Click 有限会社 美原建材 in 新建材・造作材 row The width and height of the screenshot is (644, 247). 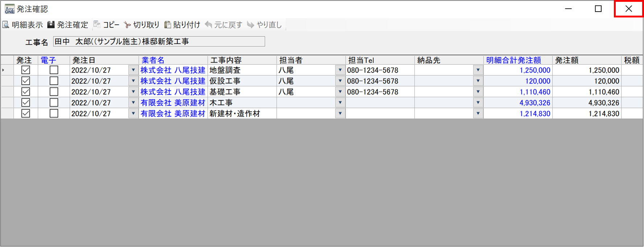click(173, 114)
